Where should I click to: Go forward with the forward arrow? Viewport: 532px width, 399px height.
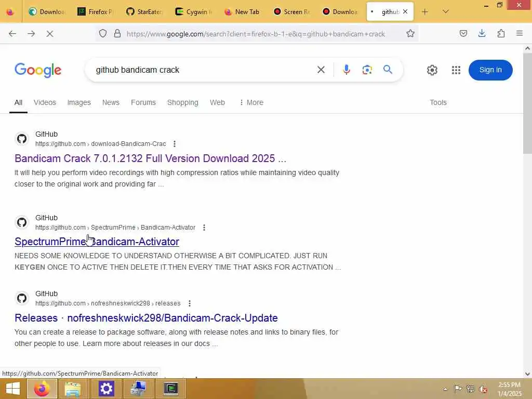(31, 34)
